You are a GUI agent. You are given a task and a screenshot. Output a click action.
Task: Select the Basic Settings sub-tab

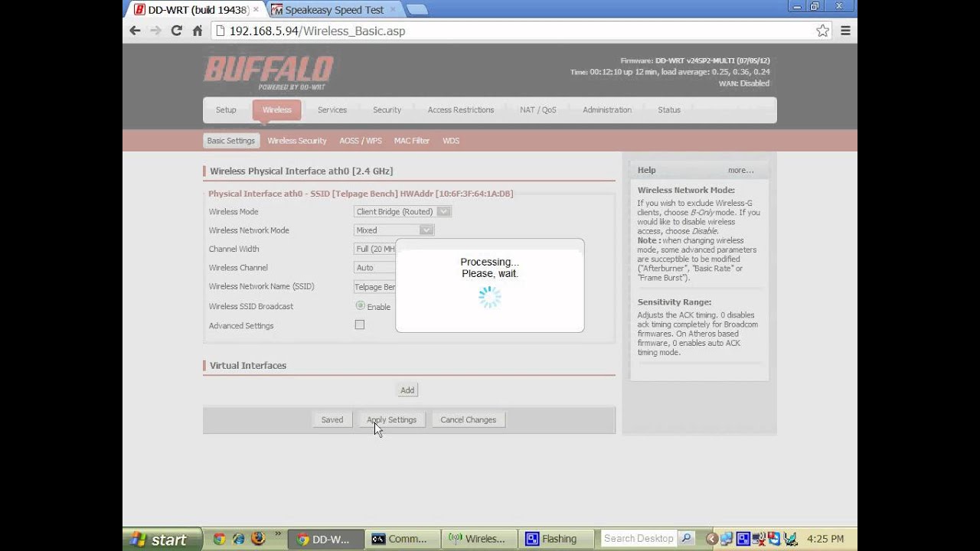[230, 141]
